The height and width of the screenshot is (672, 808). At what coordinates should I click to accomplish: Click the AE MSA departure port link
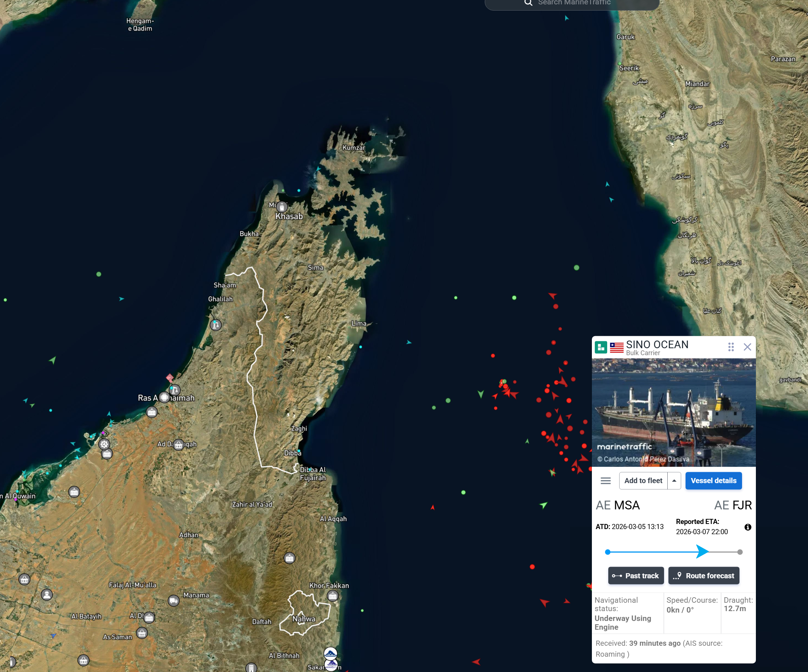point(617,505)
